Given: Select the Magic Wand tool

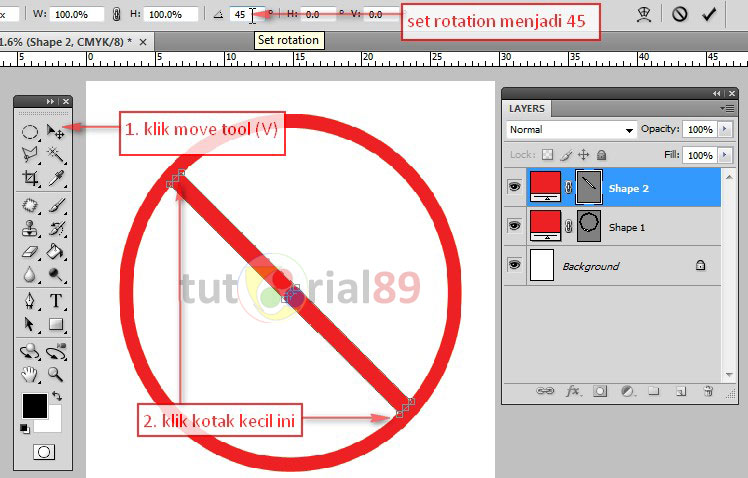Looking at the screenshot, I should pos(55,154).
